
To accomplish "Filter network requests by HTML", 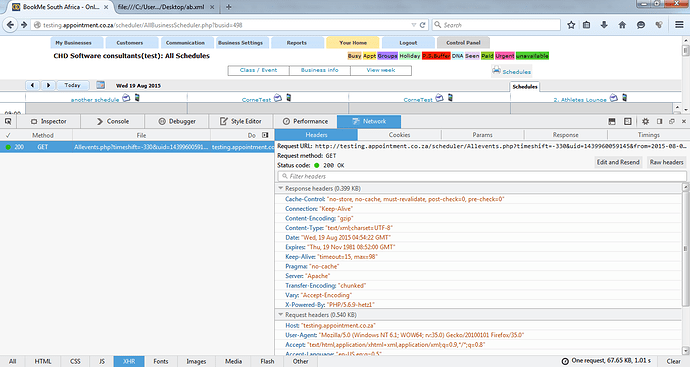I will [x=43, y=361].
